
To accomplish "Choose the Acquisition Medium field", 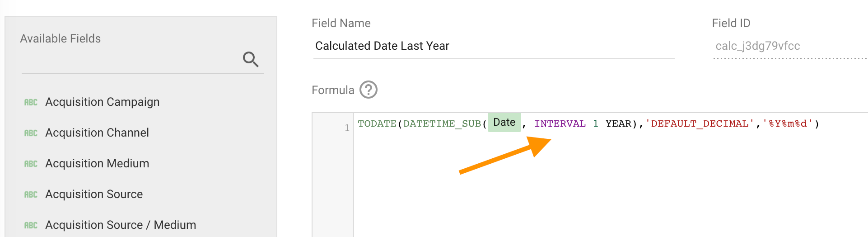I will [97, 164].
